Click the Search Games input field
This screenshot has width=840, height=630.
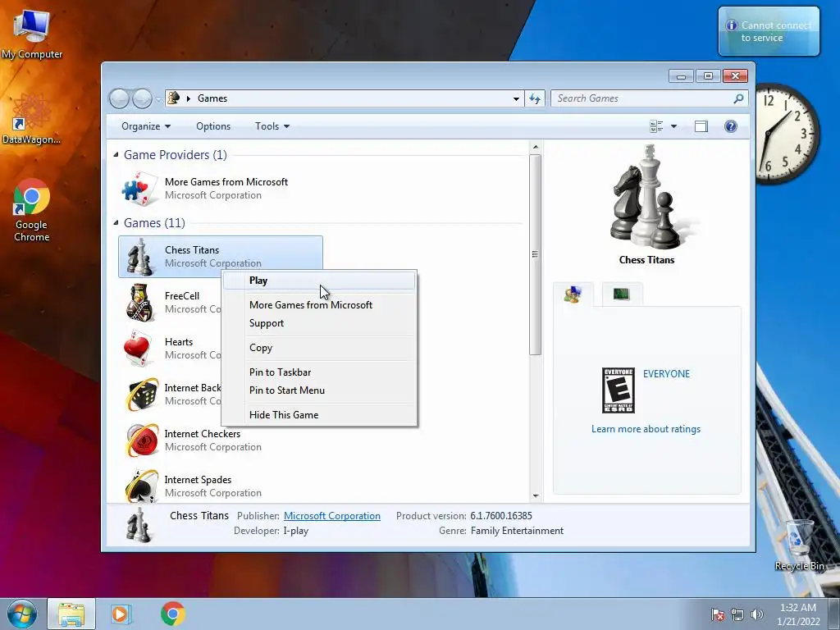(643, 98)
